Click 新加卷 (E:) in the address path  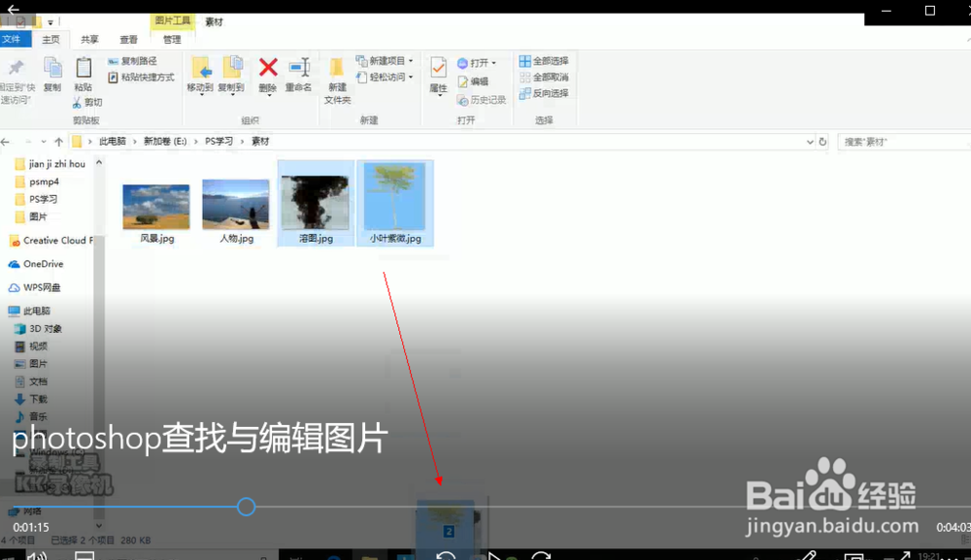click(x=165, y=142)
